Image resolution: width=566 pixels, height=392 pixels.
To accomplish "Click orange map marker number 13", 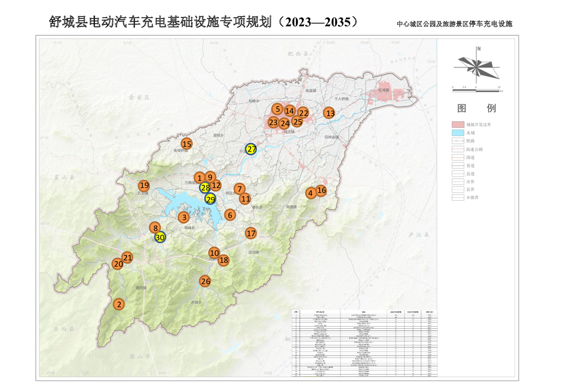I will pyautogui.click(x=329, y=113).
